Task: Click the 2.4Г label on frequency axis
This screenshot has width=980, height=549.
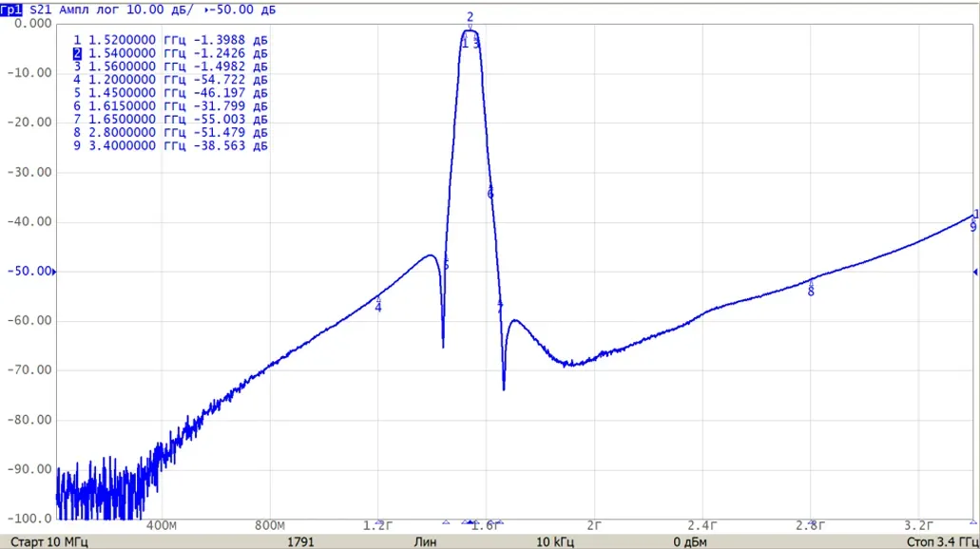Action: 702,526
